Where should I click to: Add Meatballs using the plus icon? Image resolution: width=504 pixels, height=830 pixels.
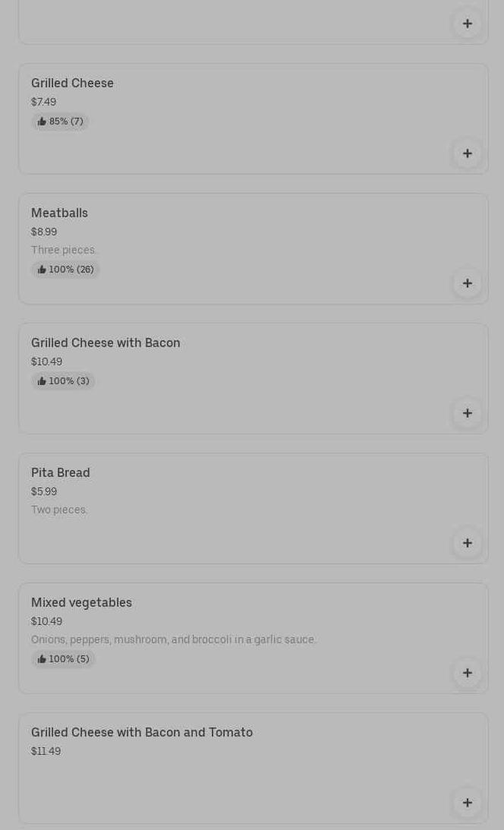point(467,283)
